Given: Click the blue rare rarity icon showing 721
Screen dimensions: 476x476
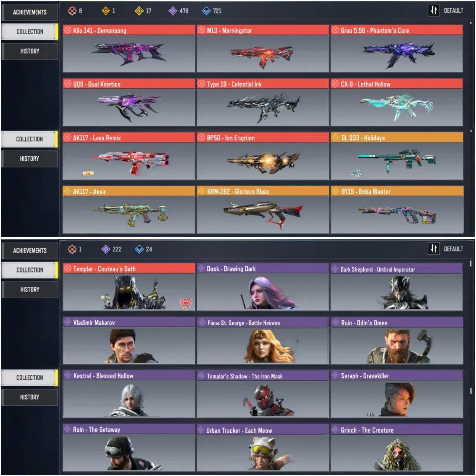Looking at the screenshot, I should tap(206, 11).
